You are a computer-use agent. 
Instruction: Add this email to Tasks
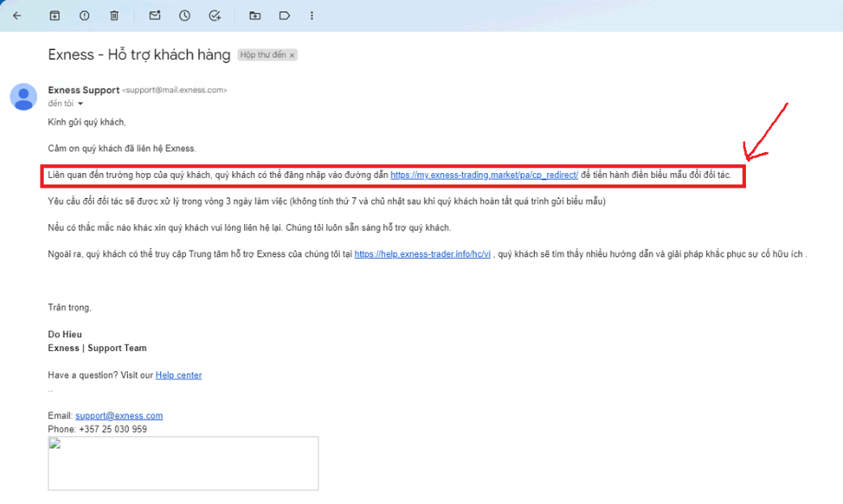(x=214, y=15)
